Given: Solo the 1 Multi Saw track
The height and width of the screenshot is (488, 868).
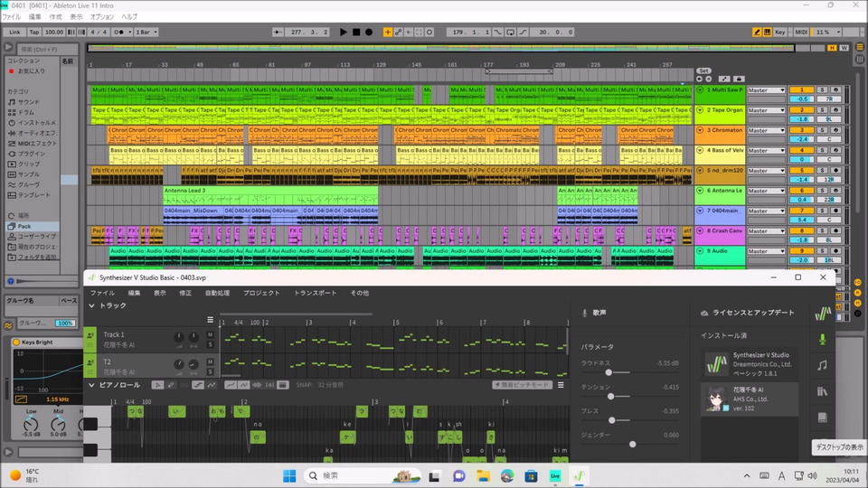Looking at the screenshot, I should tap(823, 90).
